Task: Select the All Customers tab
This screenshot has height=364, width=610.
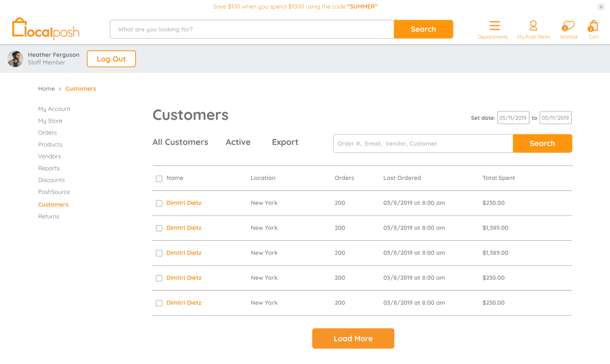Action: [180, 142]
